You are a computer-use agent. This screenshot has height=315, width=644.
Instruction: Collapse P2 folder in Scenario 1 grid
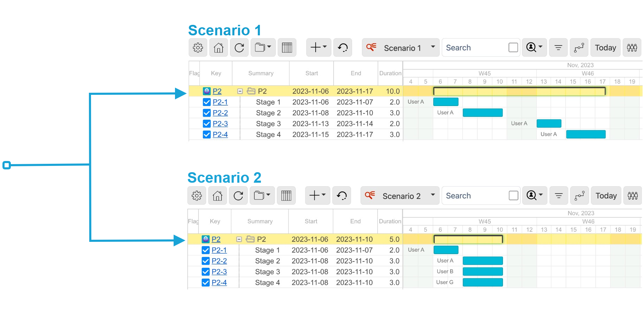pyautogui.click(x=240, y=91)
